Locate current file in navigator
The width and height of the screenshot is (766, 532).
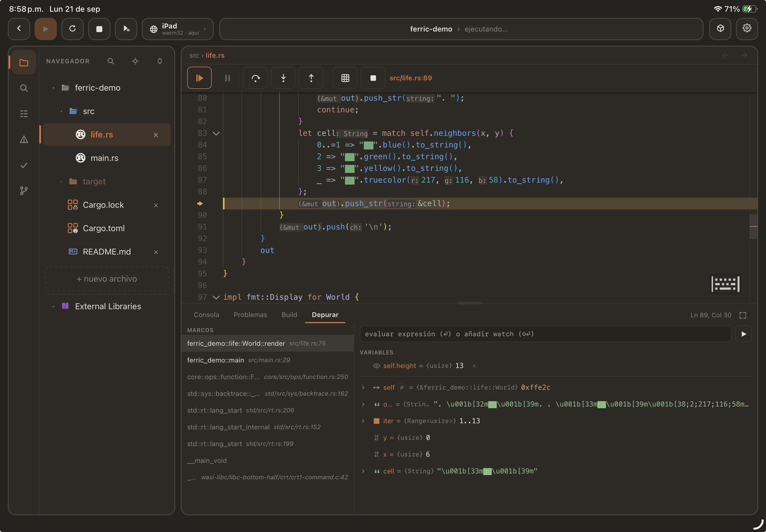135,61
